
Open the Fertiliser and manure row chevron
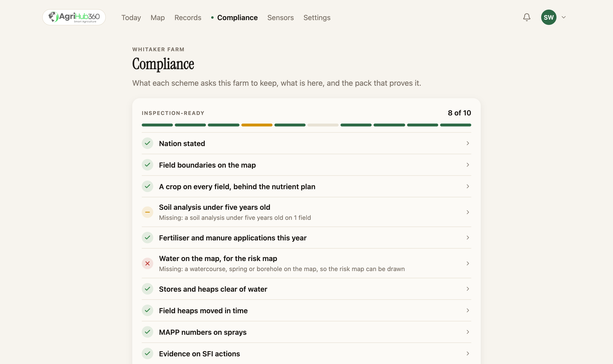point(468,238)
